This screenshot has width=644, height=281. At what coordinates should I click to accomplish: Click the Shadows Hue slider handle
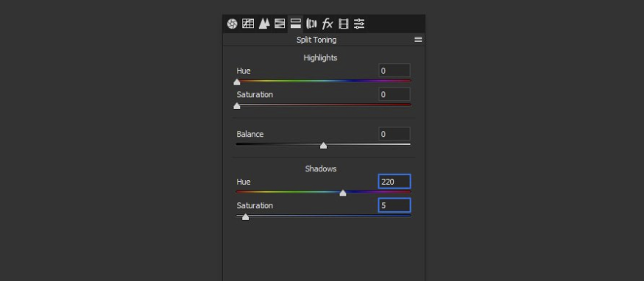tap(343, 193)
